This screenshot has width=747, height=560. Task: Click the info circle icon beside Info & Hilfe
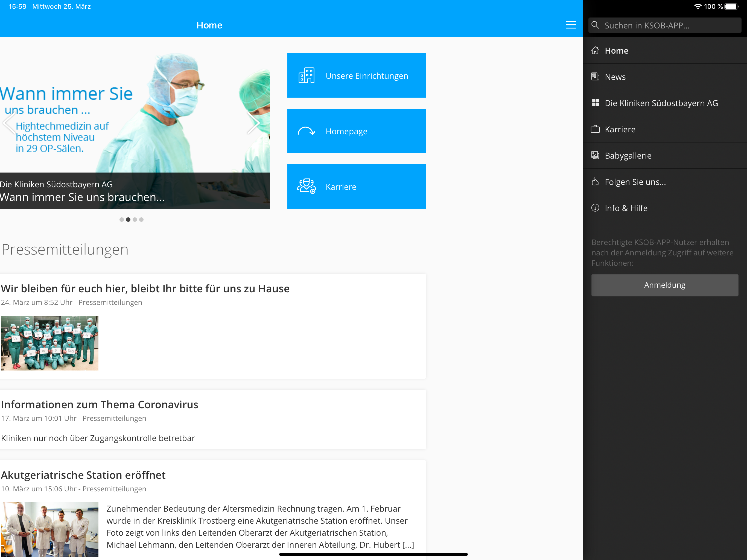pos(595,208)
